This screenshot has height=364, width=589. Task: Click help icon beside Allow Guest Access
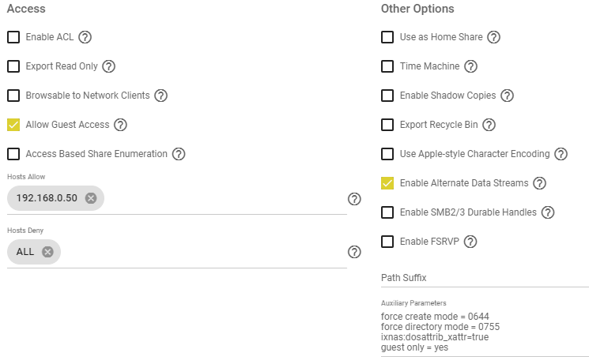tap(120, 125)
